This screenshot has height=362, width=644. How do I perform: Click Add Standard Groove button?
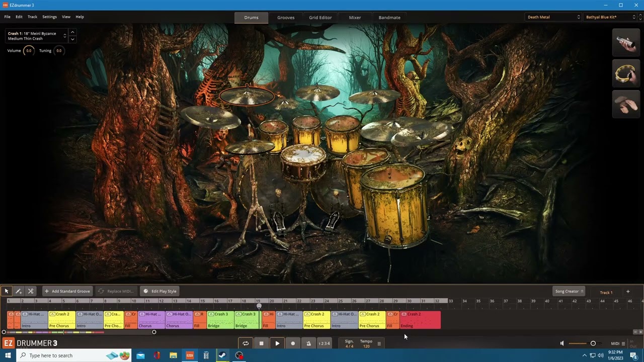[67, 291]
